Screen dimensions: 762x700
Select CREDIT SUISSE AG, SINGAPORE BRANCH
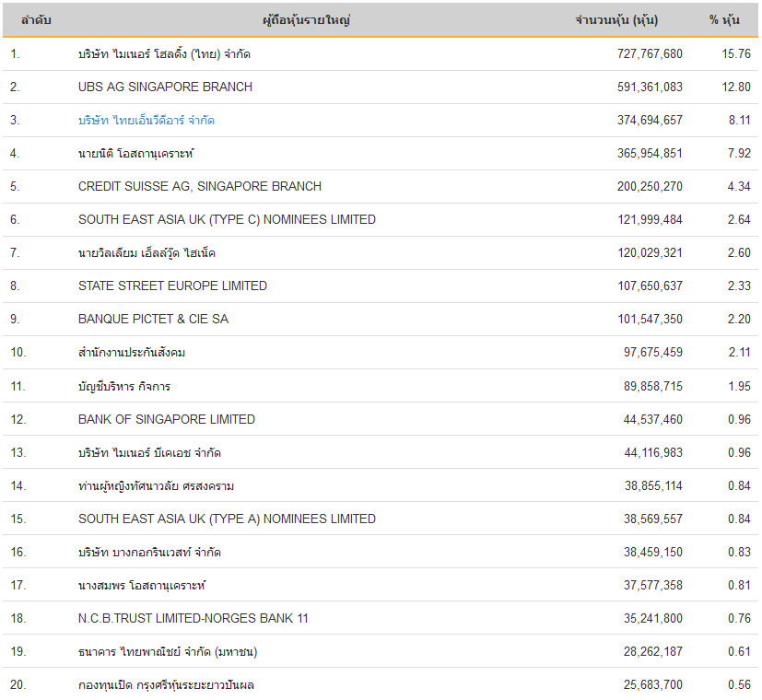pos(200,187)
